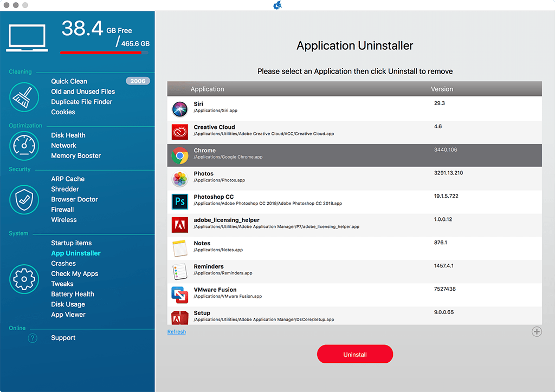Viewport: 555px width, 392px height.
Task: Click the adobe_licensing_helper app icon
Action: (x=180, y=225)
